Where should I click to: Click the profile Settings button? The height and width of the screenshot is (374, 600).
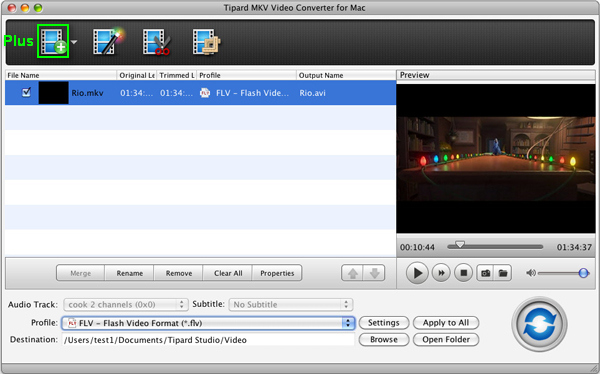(x=383, y=323)
